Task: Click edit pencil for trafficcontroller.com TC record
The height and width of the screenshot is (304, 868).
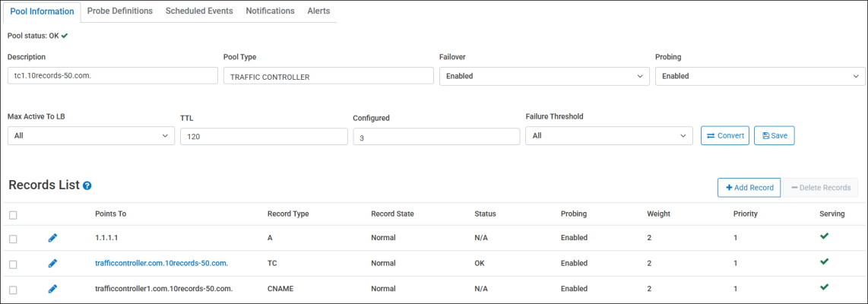Action: tap(52, 263)
